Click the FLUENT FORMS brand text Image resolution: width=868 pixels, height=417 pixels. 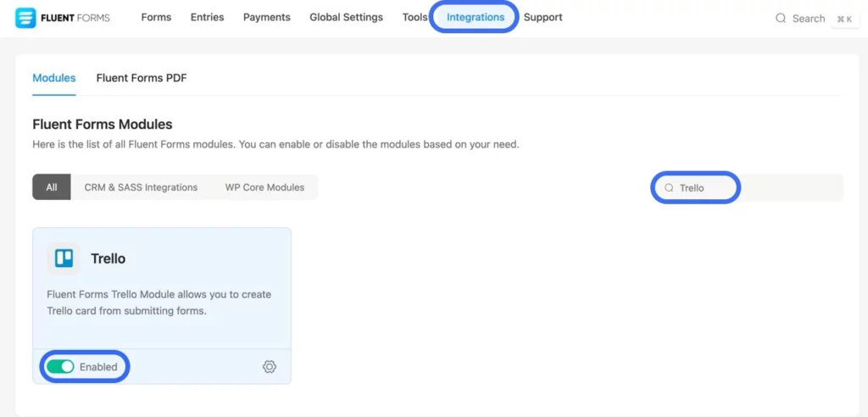click(75, 19)
